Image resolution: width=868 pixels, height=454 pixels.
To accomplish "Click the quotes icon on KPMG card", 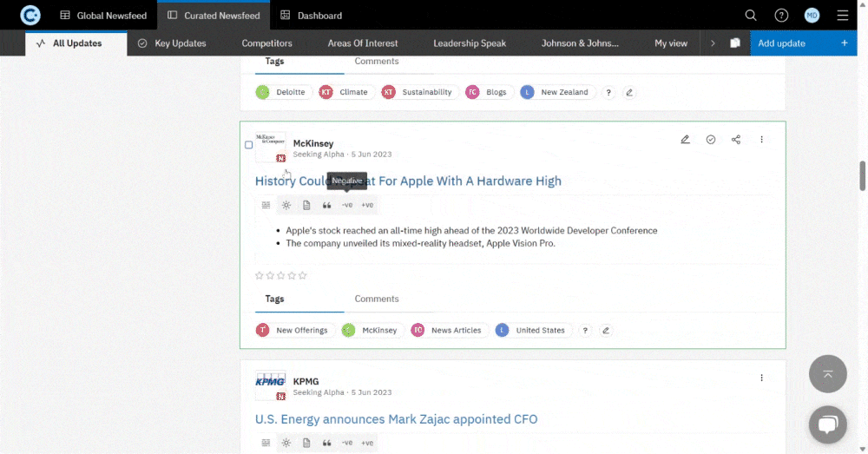I will pos(326,443).
